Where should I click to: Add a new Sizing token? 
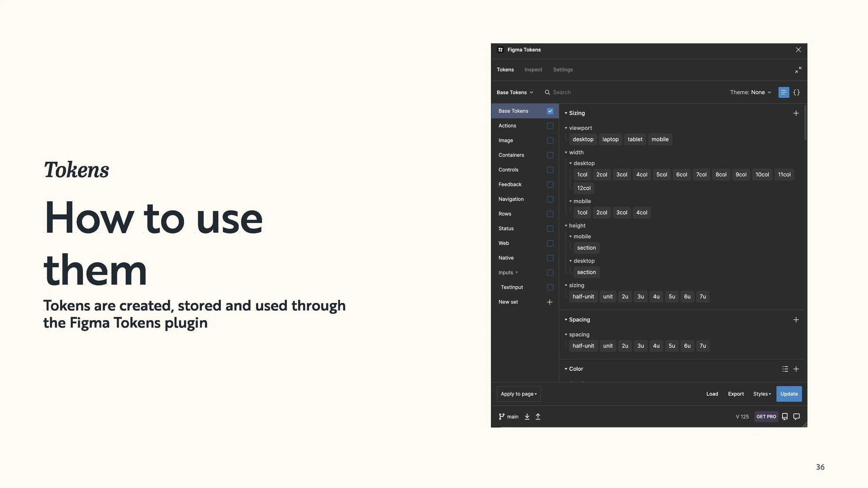point(796,113)
